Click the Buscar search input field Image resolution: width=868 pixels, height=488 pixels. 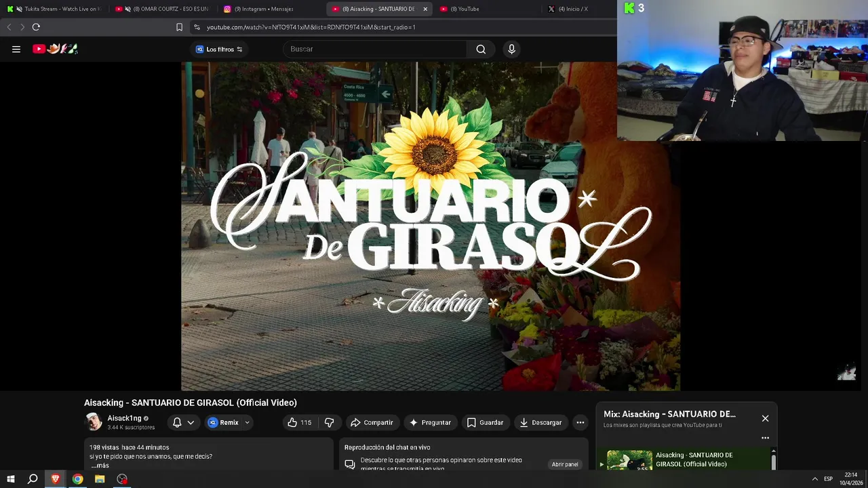(375, 49)
